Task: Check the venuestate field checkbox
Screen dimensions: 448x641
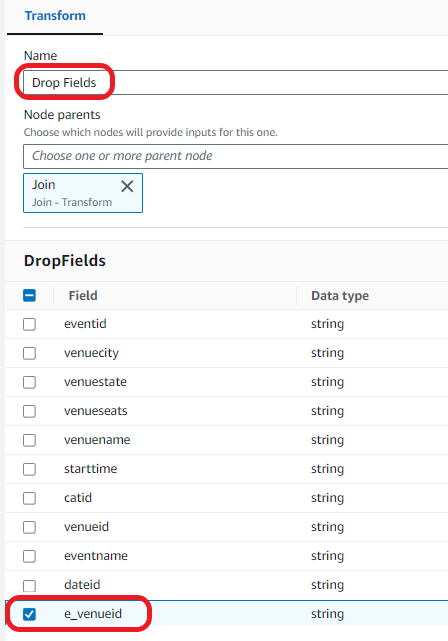Action: [x=29, y=382]
